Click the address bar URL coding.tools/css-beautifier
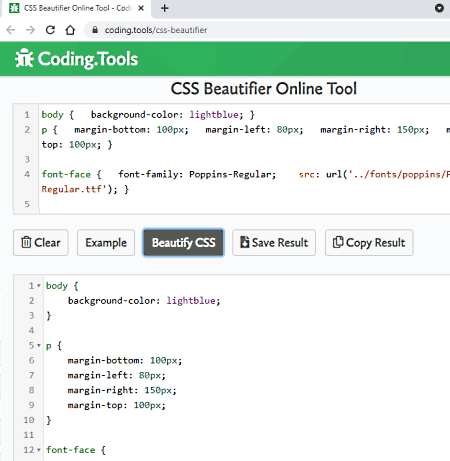The height and width of the screenshot is (461, 450). (156, 30)
